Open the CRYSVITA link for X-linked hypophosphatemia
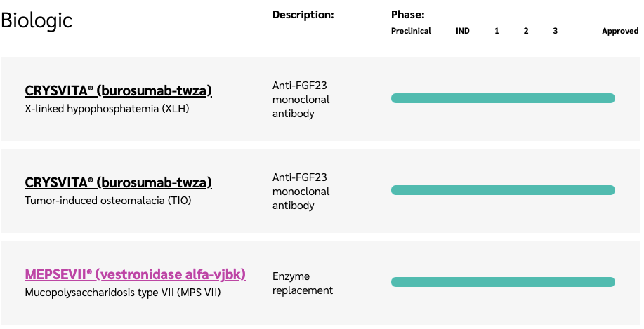Image resolution: width=644 pixels, height=329 pixels. [118, 90]
